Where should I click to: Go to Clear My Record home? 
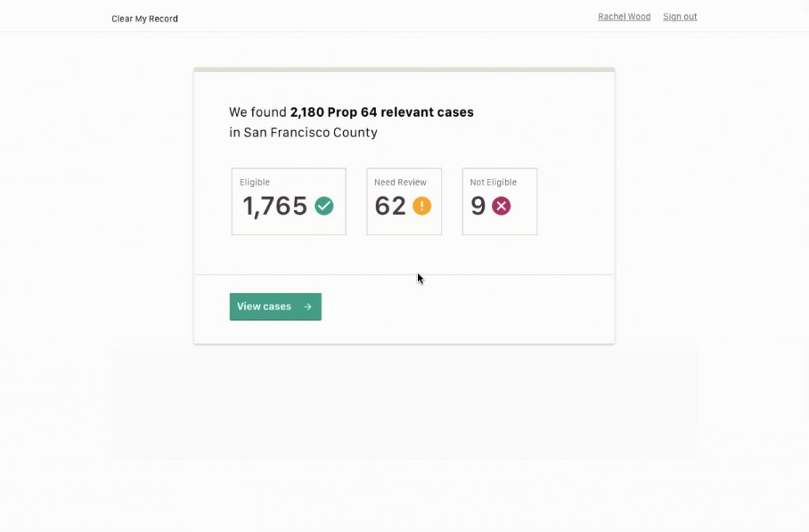[x=145, y=19]
